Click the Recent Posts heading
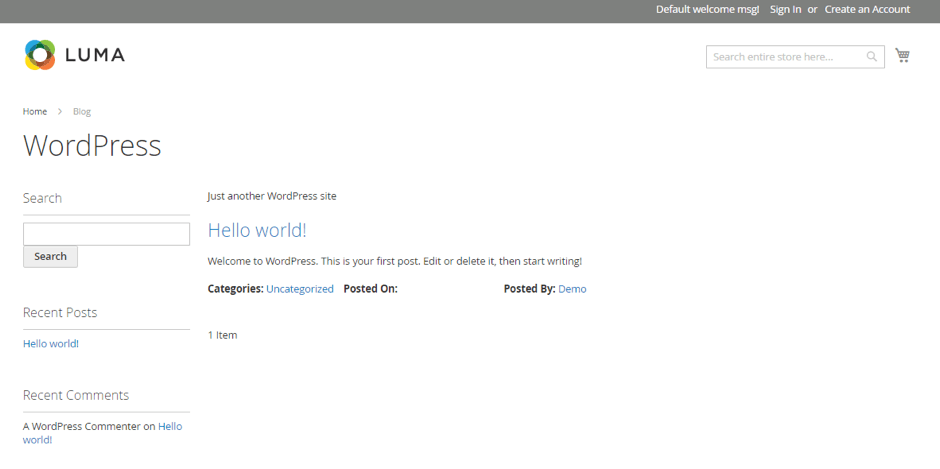Image resolution: width=940 pixels, height=469 pixels. [x=60, y=312]
